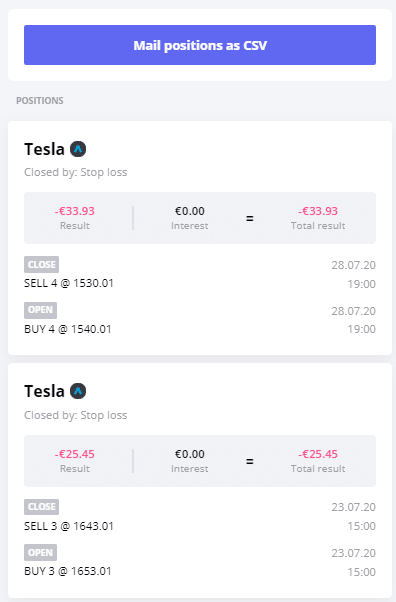
Task: Click the Mail positions as CSV button
Action: pos(200,45)
